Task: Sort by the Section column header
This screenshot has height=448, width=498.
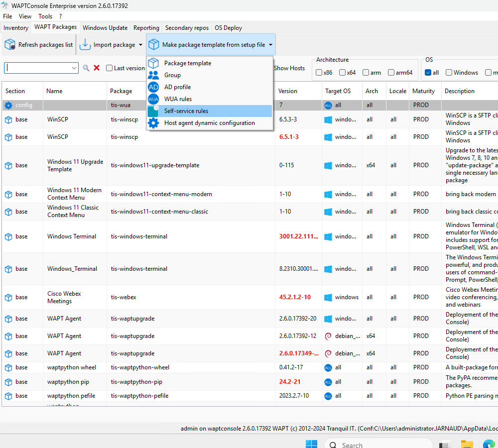Action: point(22,91)
